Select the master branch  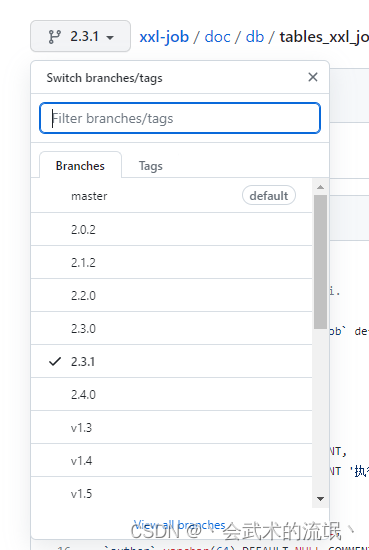pos(172,196)
